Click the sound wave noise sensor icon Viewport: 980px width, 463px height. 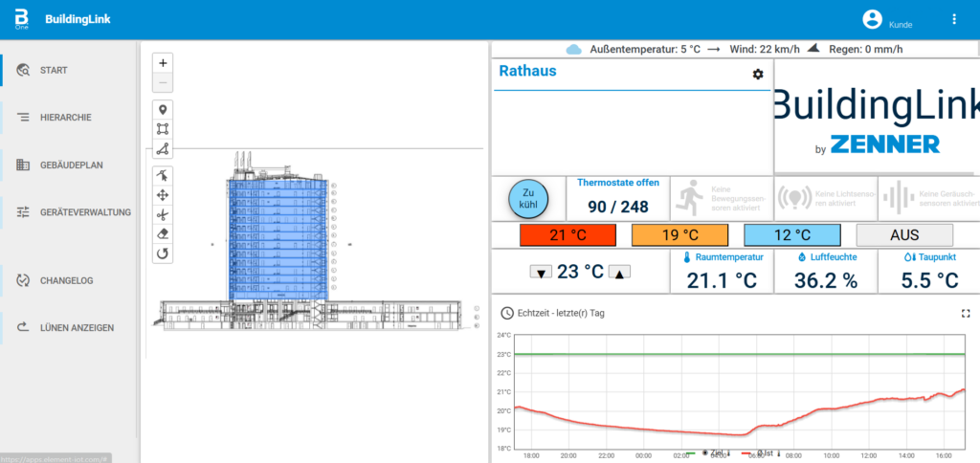897,198
